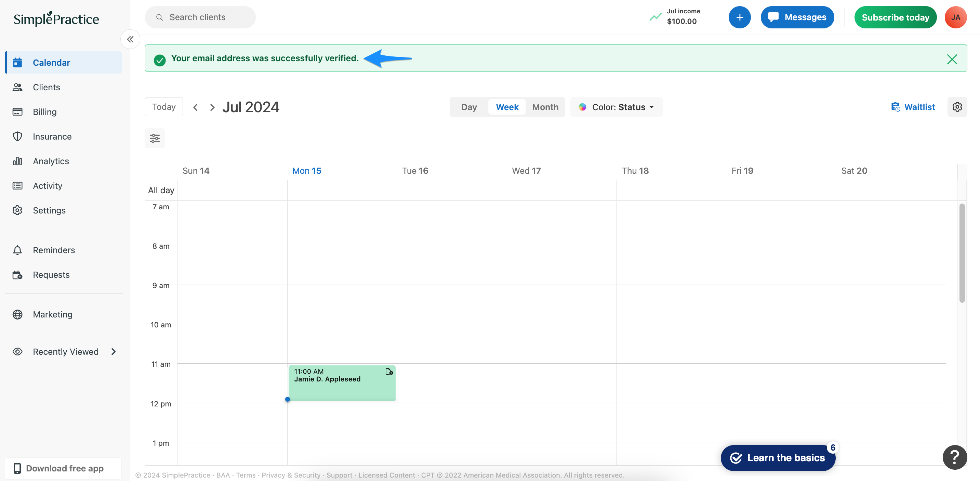Click Download free app button

tap(64, 468)
